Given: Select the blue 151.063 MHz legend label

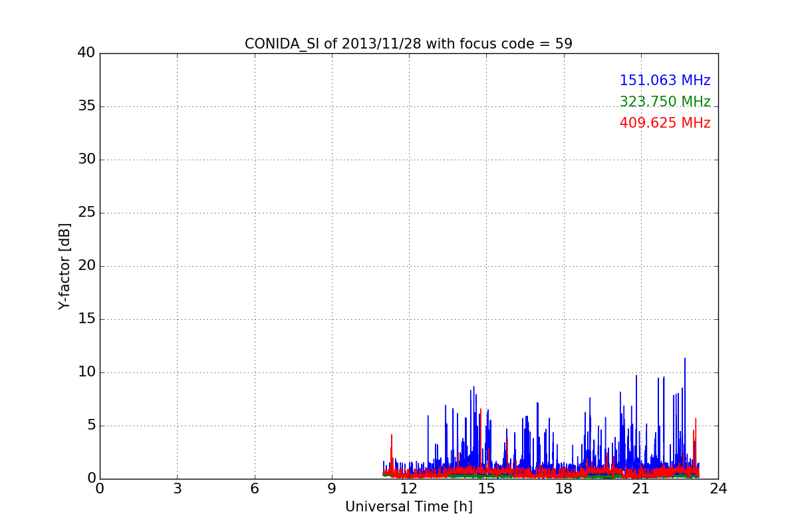Looking at the screenshot, I should point(665,80).
